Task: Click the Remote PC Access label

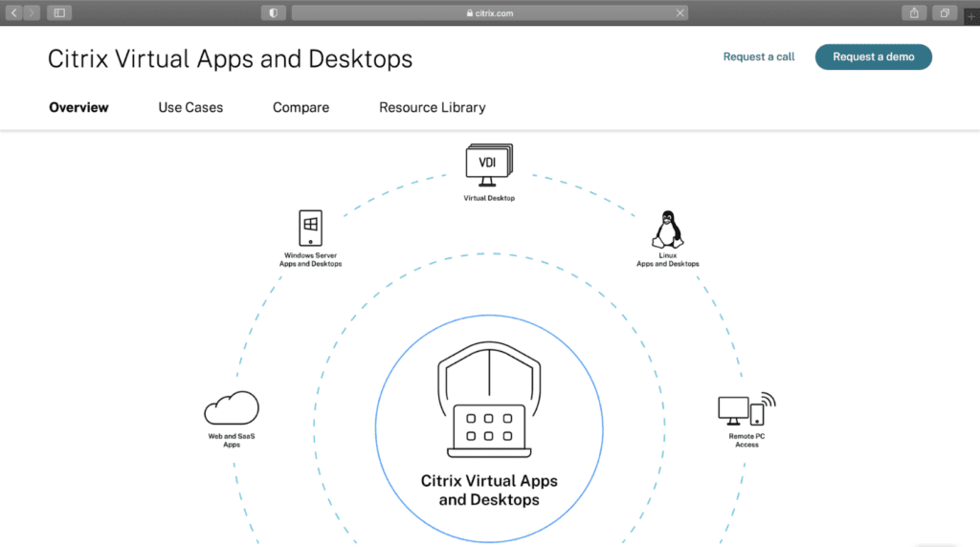Action: point(746,440)
